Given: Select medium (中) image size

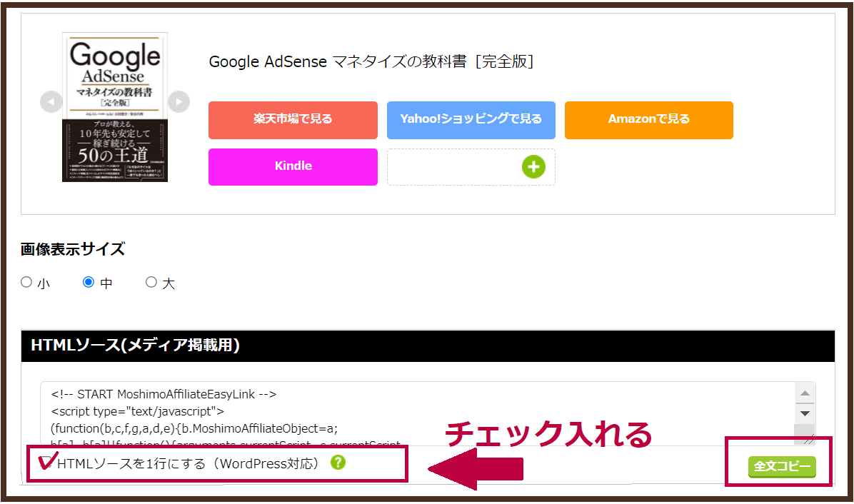Looking at the screenshot, I should coord(89,282).
